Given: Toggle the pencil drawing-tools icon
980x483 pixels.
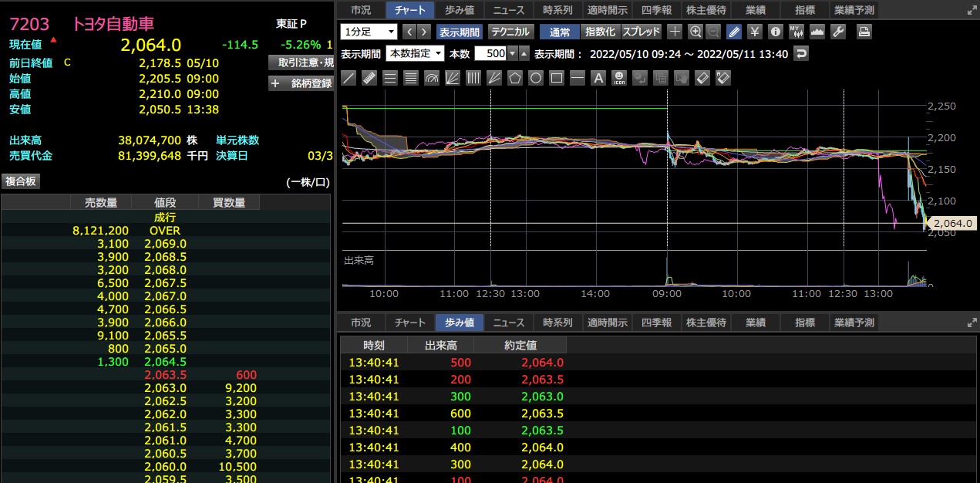Looking at the screenshot, I should tap(735, 32).
